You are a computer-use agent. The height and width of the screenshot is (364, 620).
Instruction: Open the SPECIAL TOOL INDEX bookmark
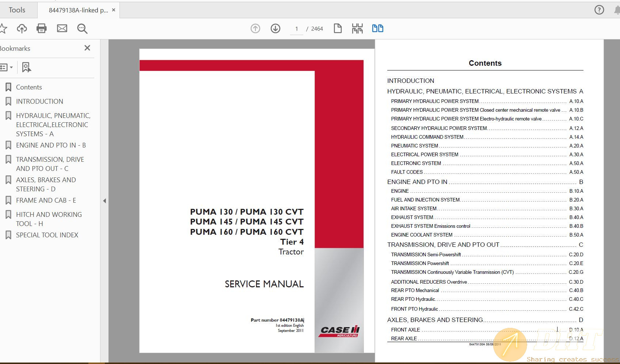click(47, 235)
